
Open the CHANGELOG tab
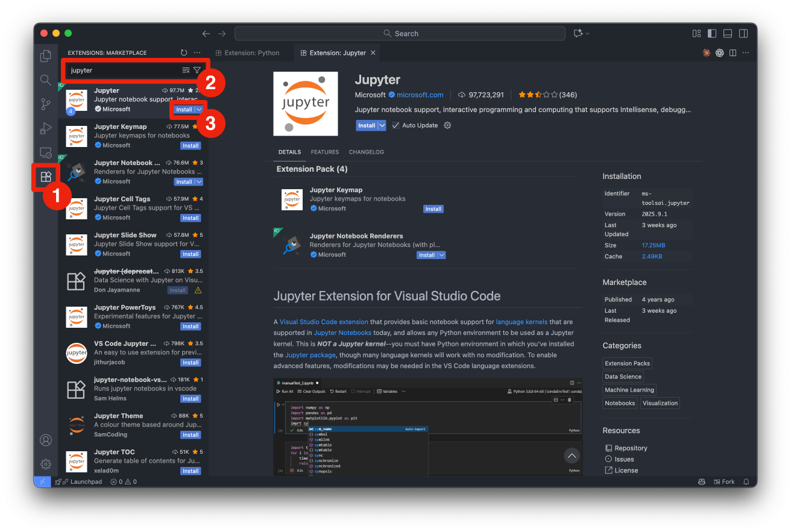(366, 152)
